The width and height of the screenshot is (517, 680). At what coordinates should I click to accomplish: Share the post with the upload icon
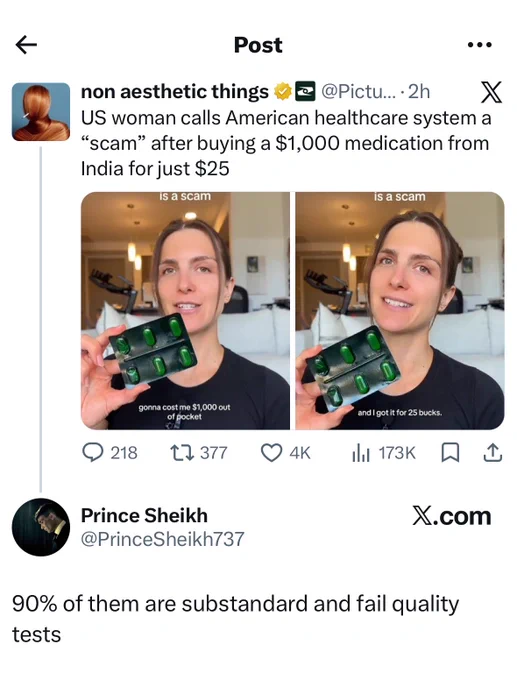coord(493,453)
